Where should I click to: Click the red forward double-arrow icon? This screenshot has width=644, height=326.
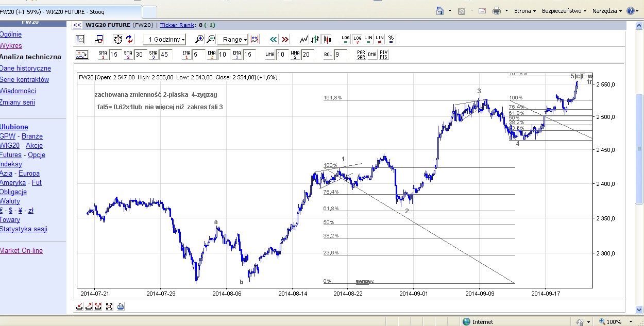pyautogui.click(x=285, y=39)
